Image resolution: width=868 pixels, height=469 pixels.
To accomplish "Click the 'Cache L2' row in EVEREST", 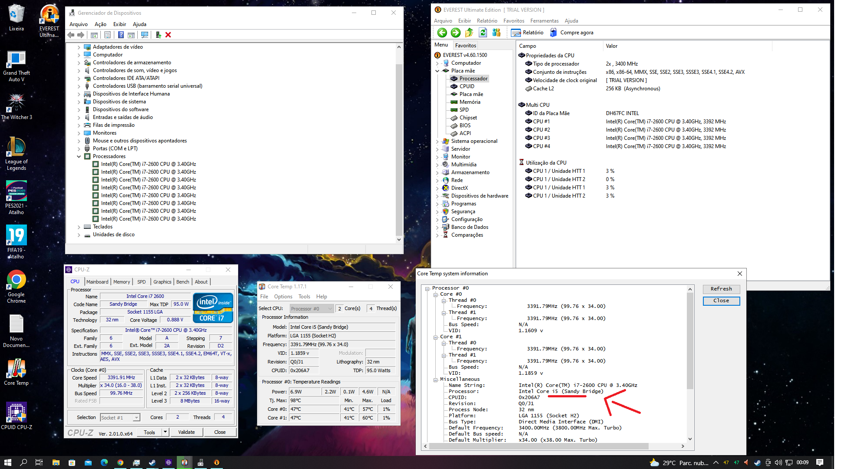I will [593, 89].
